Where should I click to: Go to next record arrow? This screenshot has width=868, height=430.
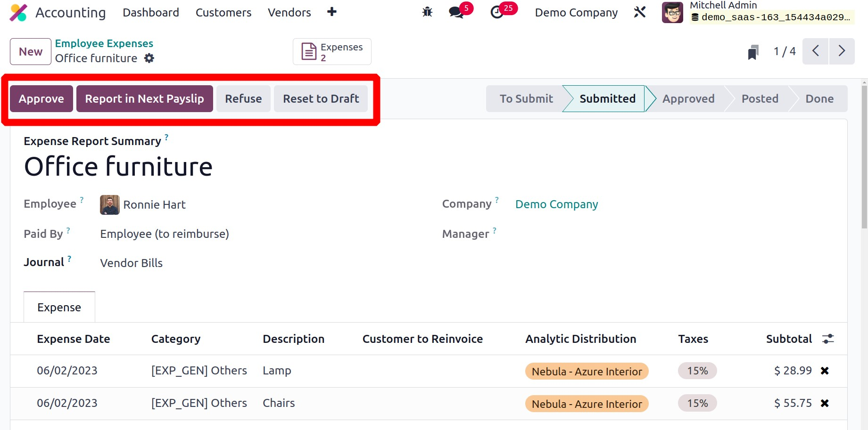[842, 51]
